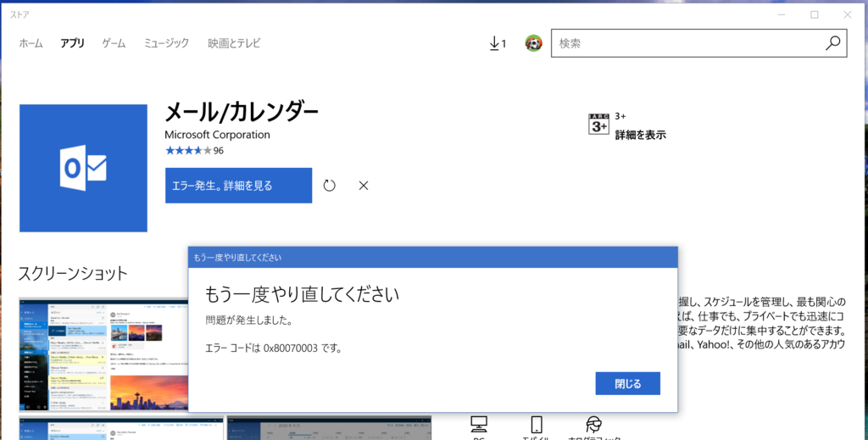Click the search magnifier icon
This screenshot has height=440, width=868.
tap(832, 43)
